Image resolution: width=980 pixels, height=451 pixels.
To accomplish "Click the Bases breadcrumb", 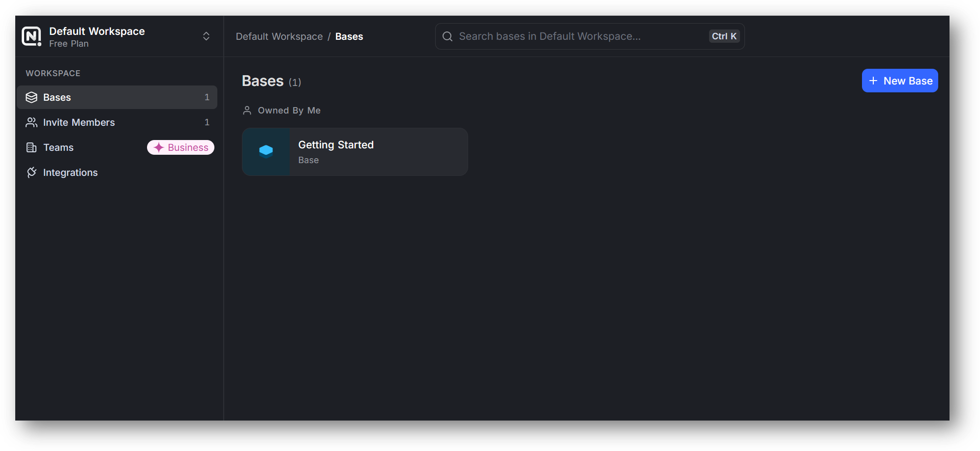I will tap(349, 36).
